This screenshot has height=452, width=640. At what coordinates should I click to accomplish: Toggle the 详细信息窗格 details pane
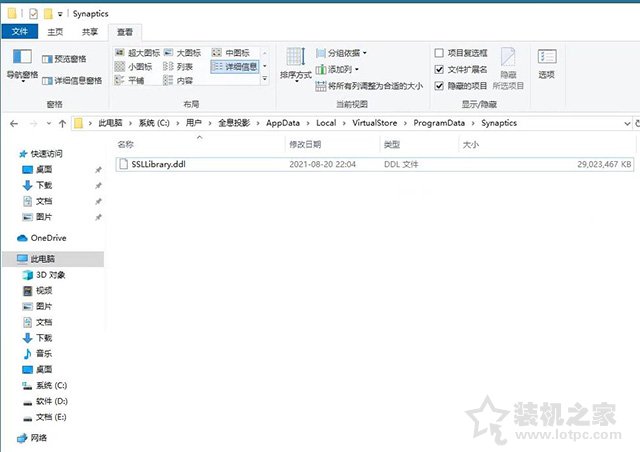pos(72,80)
